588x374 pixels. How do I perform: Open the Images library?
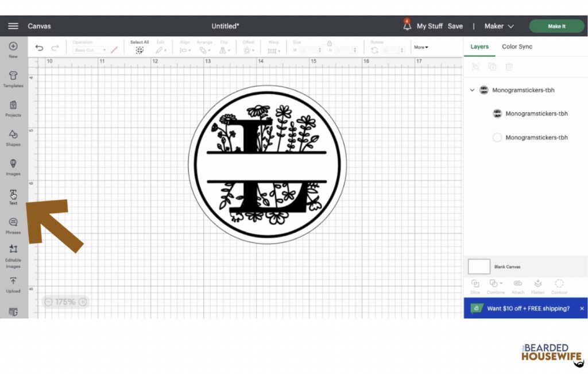[13, 165]
